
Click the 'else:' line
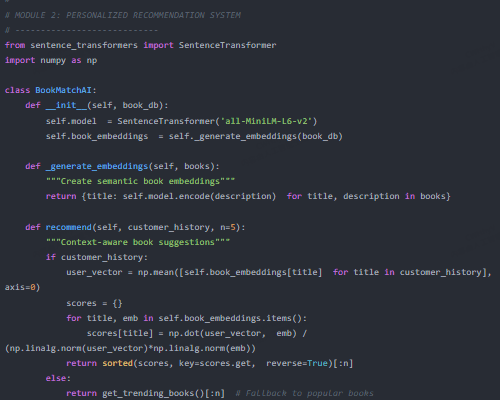click(x=58, y=378)
